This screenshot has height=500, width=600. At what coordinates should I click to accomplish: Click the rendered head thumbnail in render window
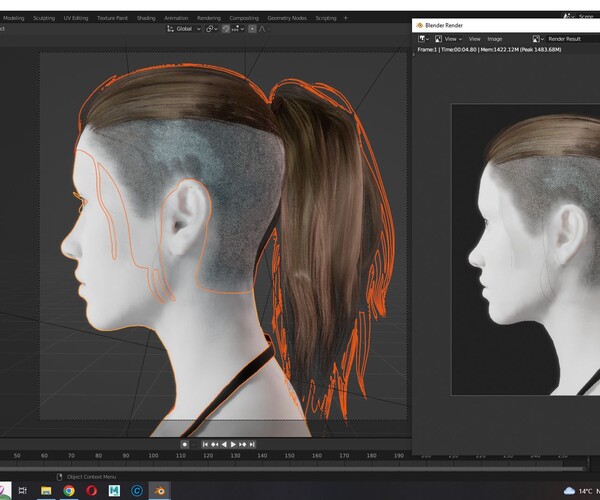click(526, 249)
